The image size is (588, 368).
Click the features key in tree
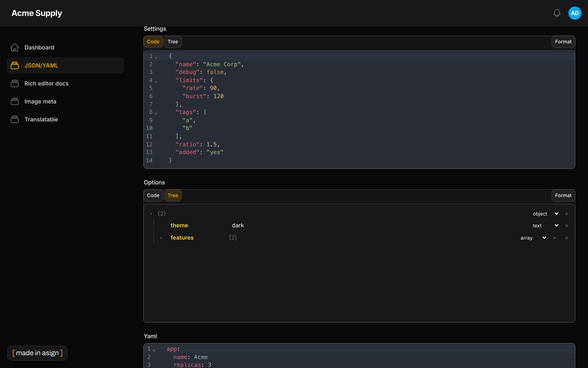click(182, 238)
